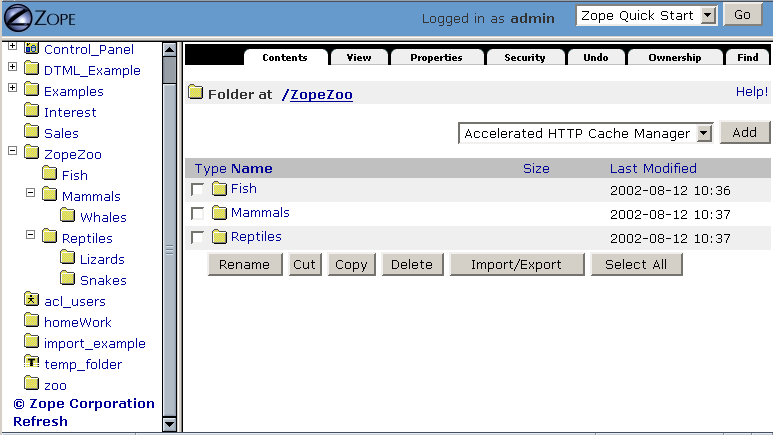Click Mammals folder icon in contents list

point(219,213)
